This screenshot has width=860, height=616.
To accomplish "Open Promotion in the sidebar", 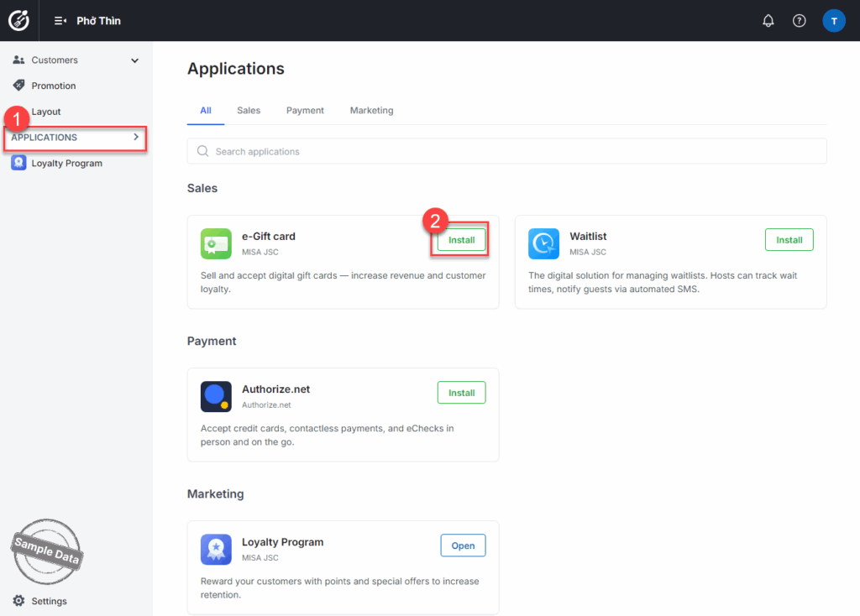I will pyautogui.click(x=53, y=86).
